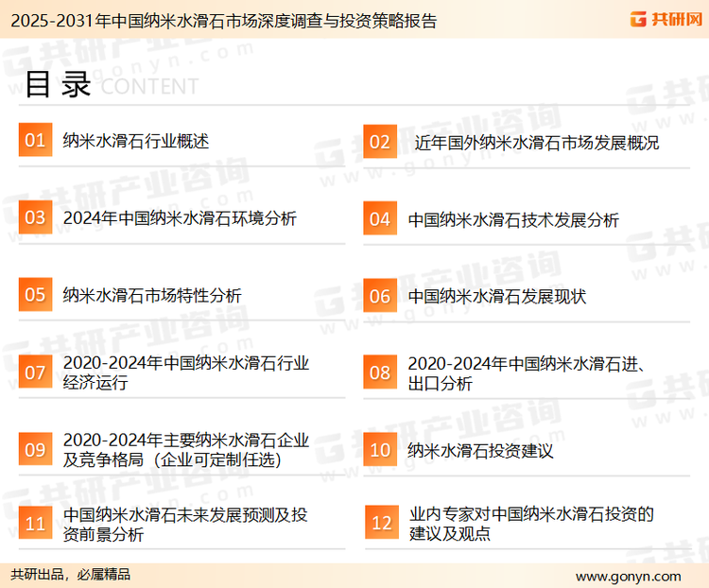Select chapter title 纳米水滑石行业概述
Screen dimensions: 709x588
pos(135,141)
